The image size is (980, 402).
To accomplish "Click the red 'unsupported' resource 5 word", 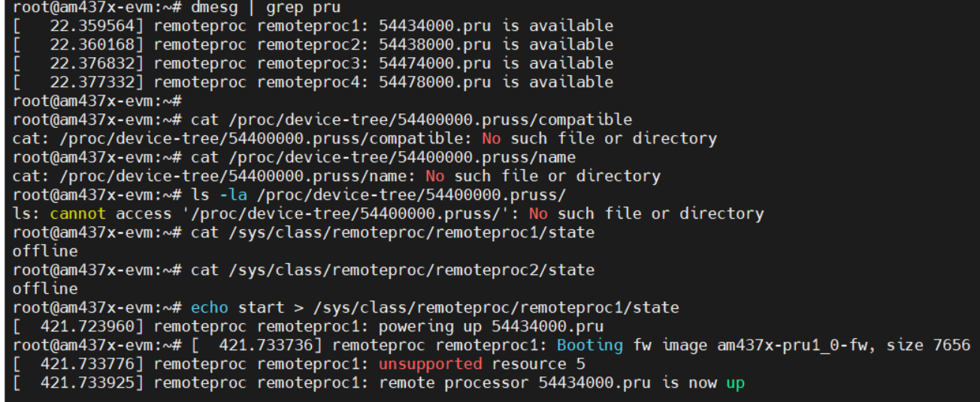I will coord(431,364).
